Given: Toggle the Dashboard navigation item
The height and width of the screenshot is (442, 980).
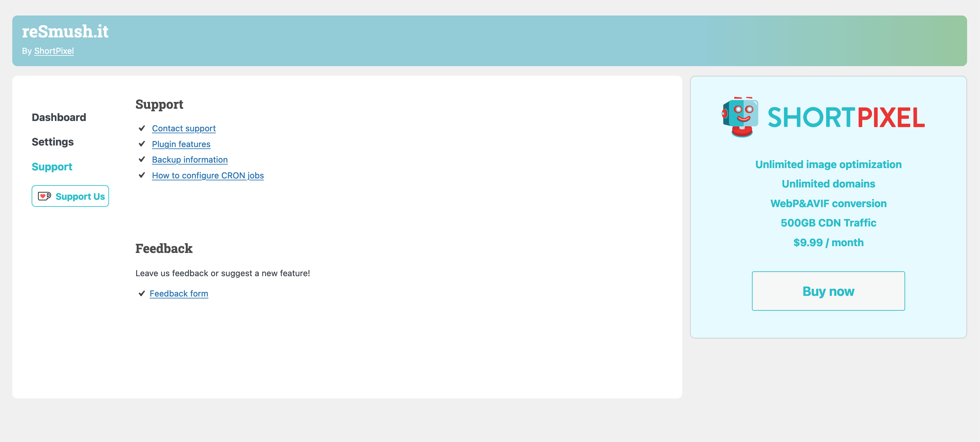Looking at the screenshot, I should tap(59, 117).
